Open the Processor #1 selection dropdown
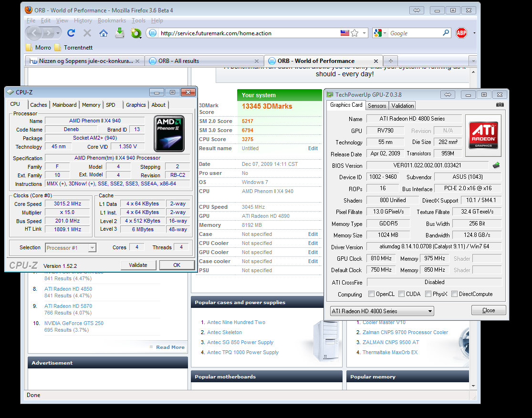This screenshot has width=532, height=418. 71,248
